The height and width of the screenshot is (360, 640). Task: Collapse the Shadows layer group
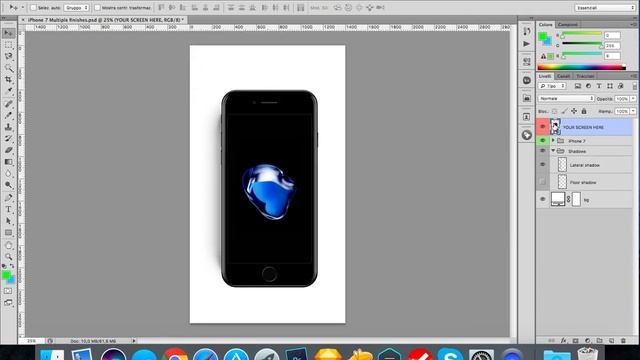pyautogui.click(x=553, y=151)
